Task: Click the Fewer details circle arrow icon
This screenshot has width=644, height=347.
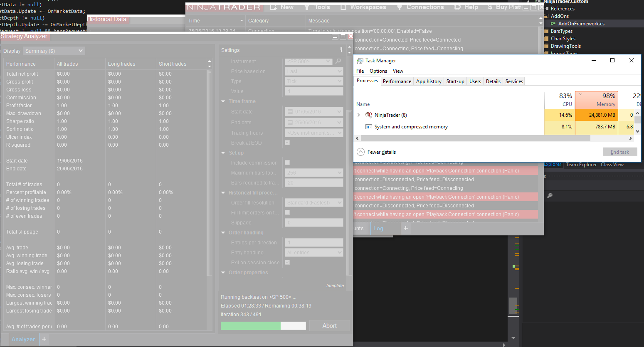Action: coord(360,152)
